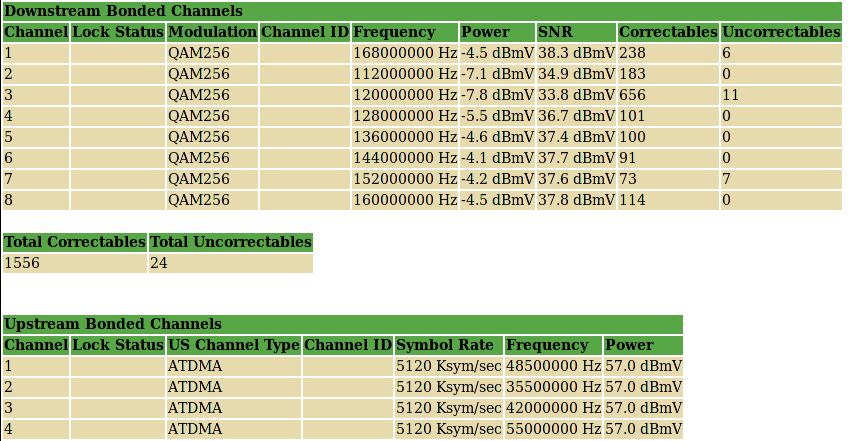Click the Downstream Bonded Channels title
Viewport: 852px width, 441px height.
[123, 11]
